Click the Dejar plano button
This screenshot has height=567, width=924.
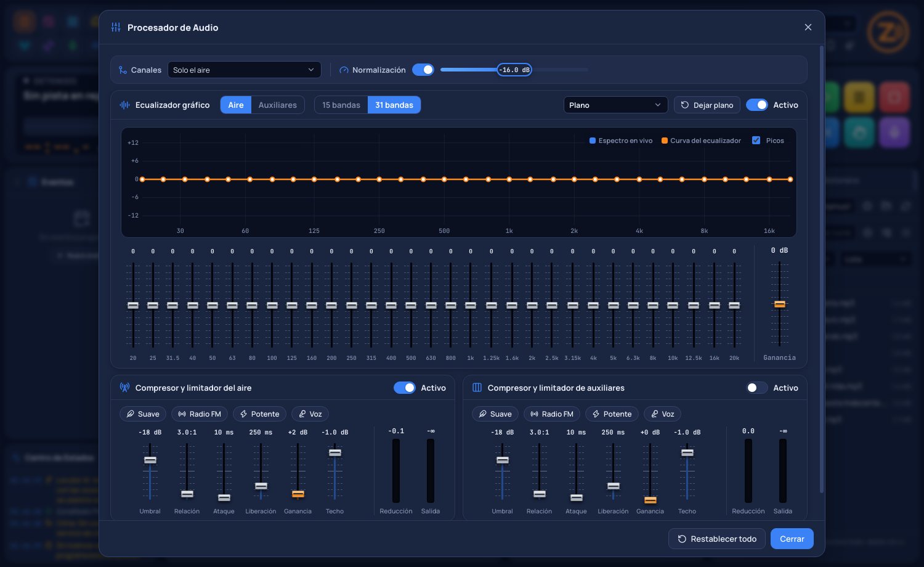(x=707, y=105)
